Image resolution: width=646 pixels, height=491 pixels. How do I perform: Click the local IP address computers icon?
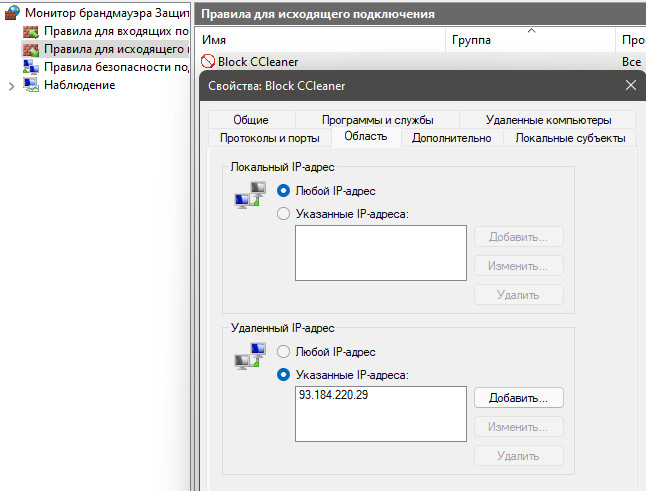(x=250, y=195)
